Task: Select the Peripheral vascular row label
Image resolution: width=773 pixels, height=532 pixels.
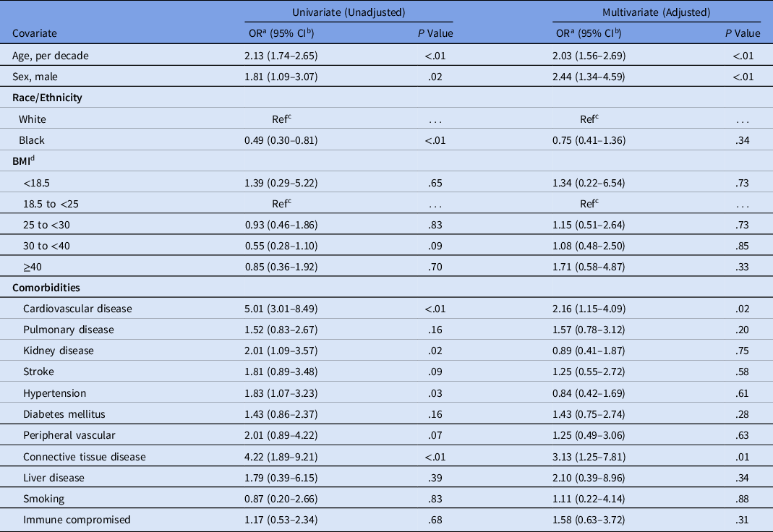Action: [68, 435]
